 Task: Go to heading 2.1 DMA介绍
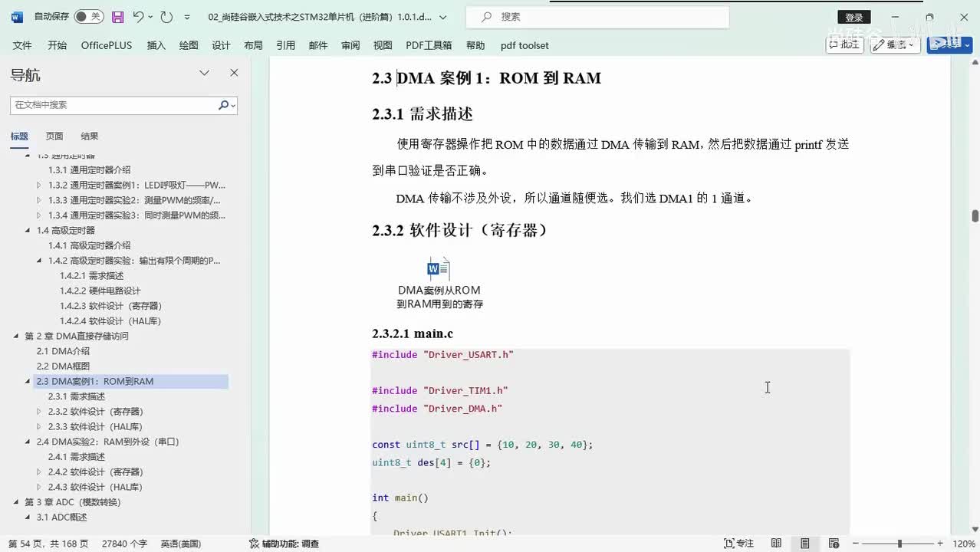(x=64, y=351)
